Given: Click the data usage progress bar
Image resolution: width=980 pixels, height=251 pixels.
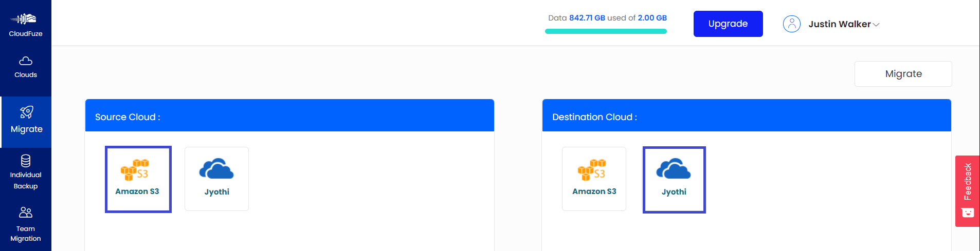Looking at the screenshot, I should tap(606, 31).
